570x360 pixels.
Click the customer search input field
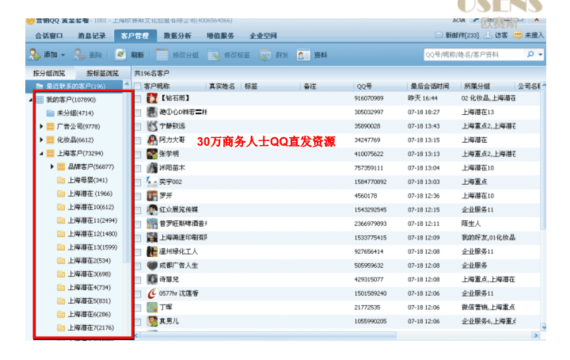tap(474, 55)
